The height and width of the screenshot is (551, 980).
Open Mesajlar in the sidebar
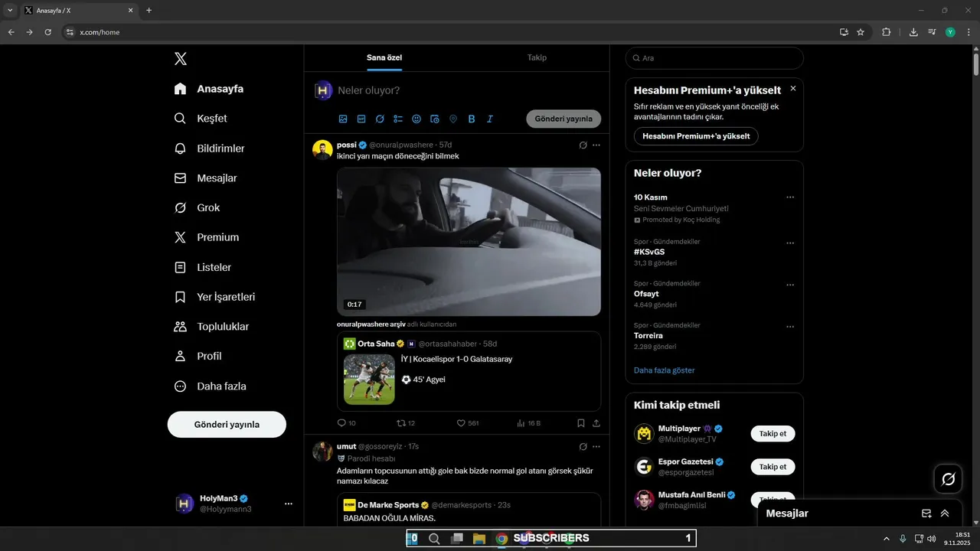click(205, 178)
